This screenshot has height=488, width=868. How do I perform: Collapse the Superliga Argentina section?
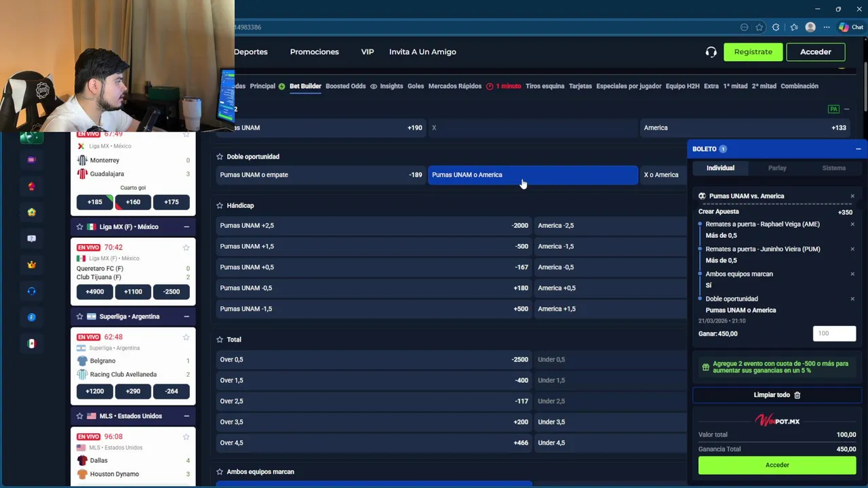186,317
